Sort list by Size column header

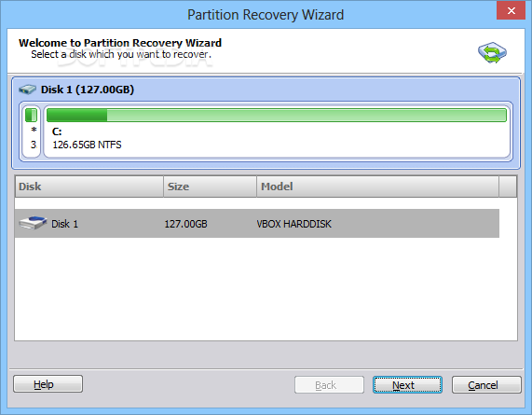(x=210, y=187)
